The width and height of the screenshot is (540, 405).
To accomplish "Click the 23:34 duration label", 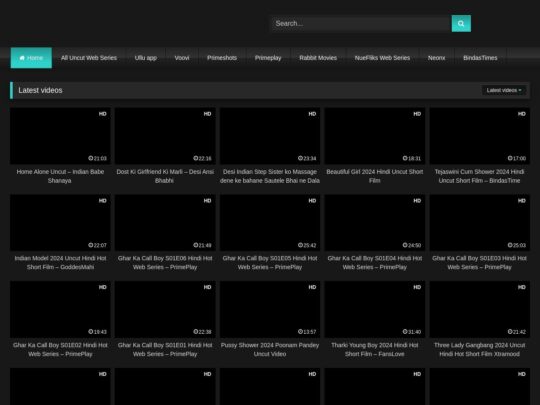I will click(x=307, y=158).
